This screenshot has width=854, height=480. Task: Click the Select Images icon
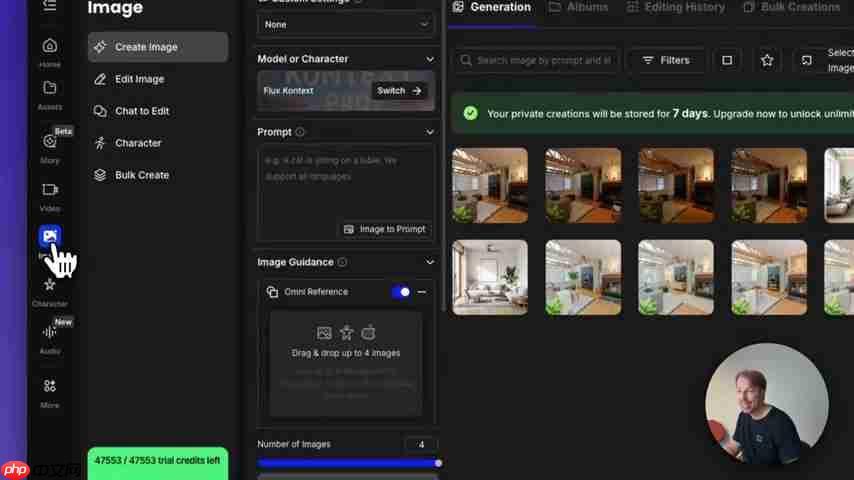(807, 60)
